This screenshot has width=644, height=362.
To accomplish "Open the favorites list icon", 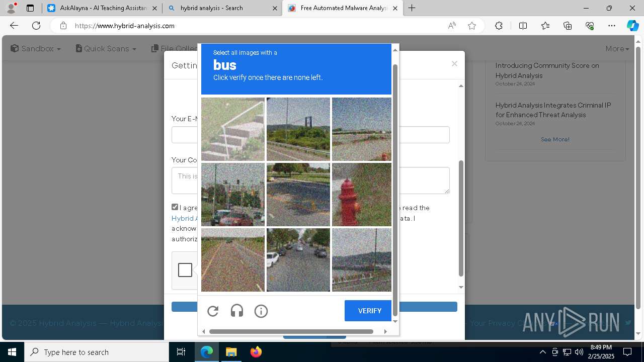I will click(545, 26).
